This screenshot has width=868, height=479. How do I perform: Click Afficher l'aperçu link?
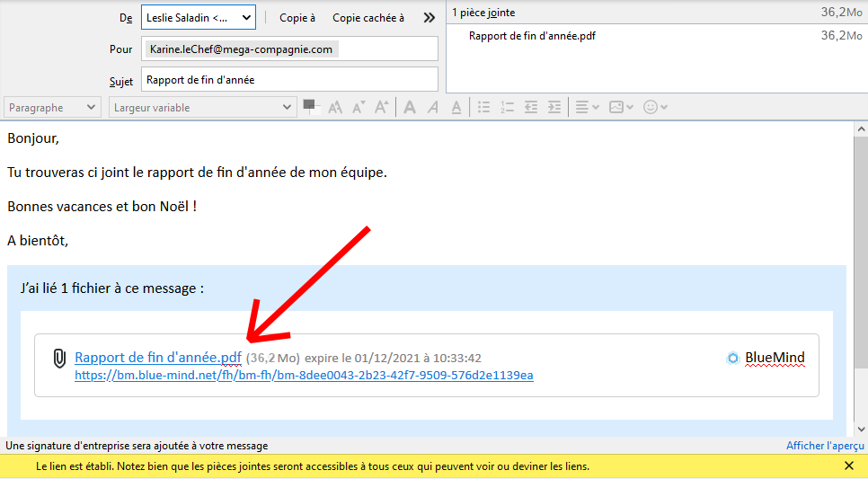[825, 446]
